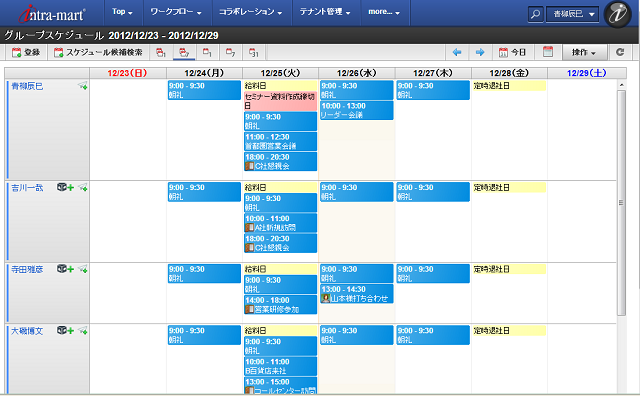
Task: Switch to monthly view icon
Action: [254, 52]
